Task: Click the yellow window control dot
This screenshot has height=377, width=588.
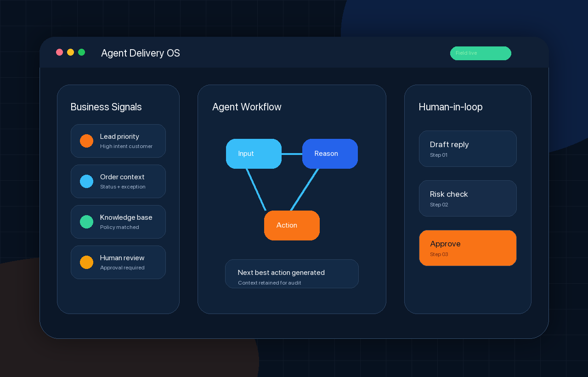Action: click(x=70, y=52)
